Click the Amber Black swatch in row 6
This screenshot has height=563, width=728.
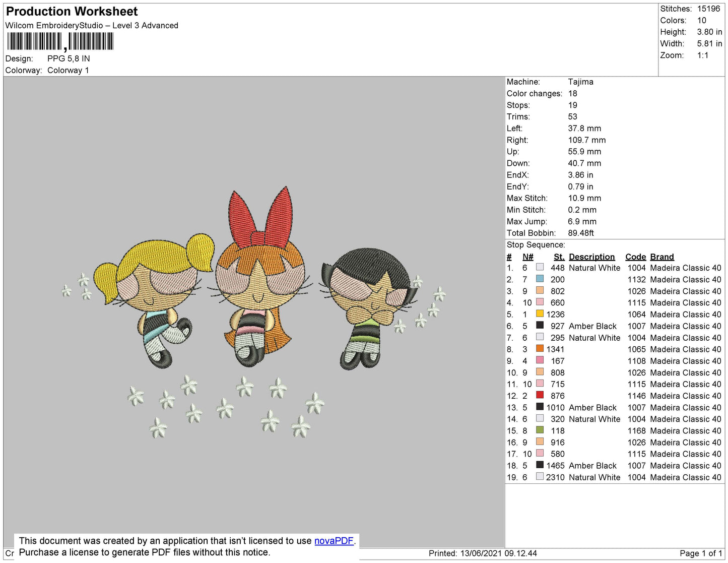tap(540, 325)
